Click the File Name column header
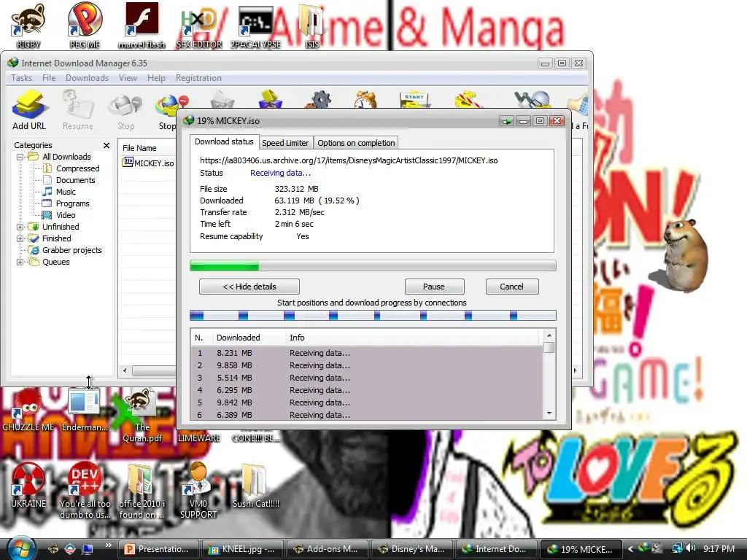747x560 pixels. 147,148
